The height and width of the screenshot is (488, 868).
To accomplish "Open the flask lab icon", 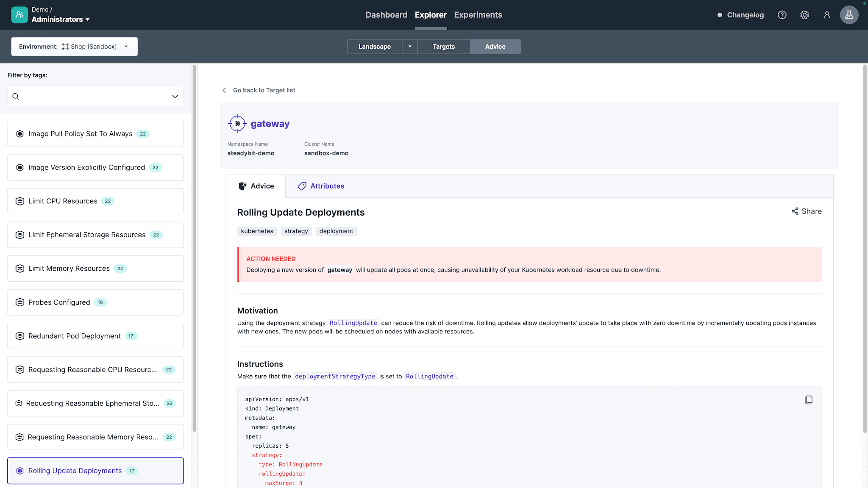I will coord(849,15).
